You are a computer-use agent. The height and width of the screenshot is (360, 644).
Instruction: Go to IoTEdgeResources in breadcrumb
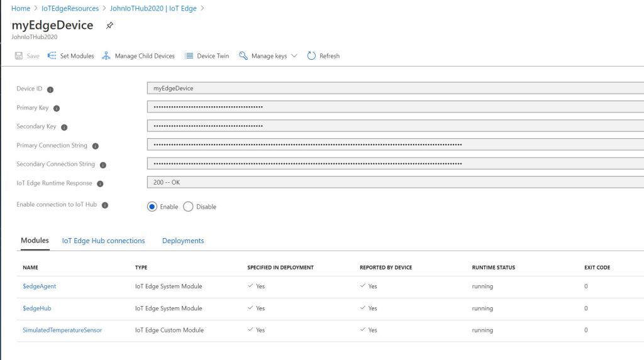tap(70, 9)
